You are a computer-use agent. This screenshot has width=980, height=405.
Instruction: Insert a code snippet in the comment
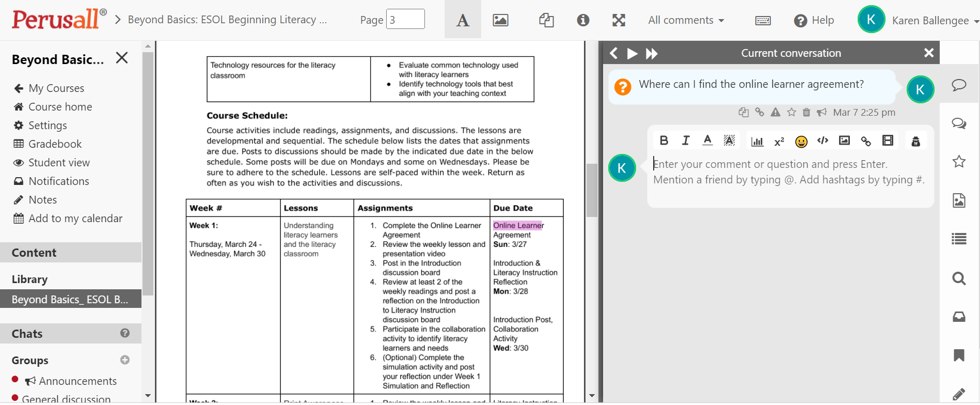coord(823,141)
